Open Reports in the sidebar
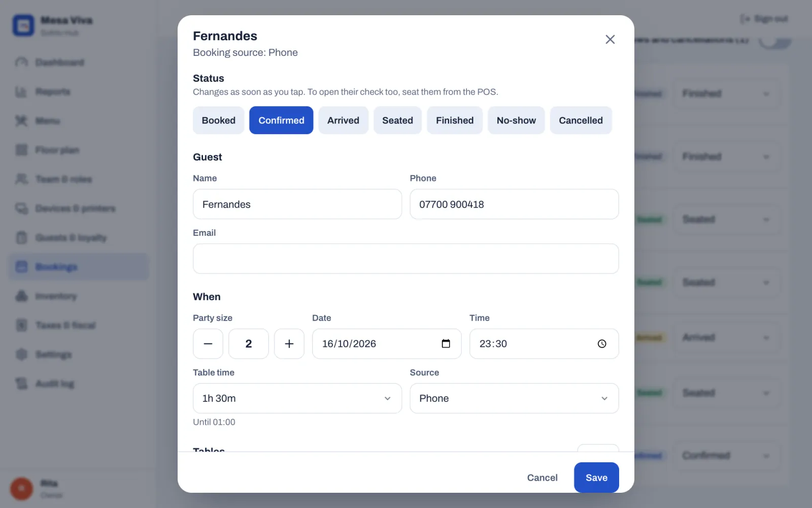Viewport: 812px width, 508px height. click(79, 91)
